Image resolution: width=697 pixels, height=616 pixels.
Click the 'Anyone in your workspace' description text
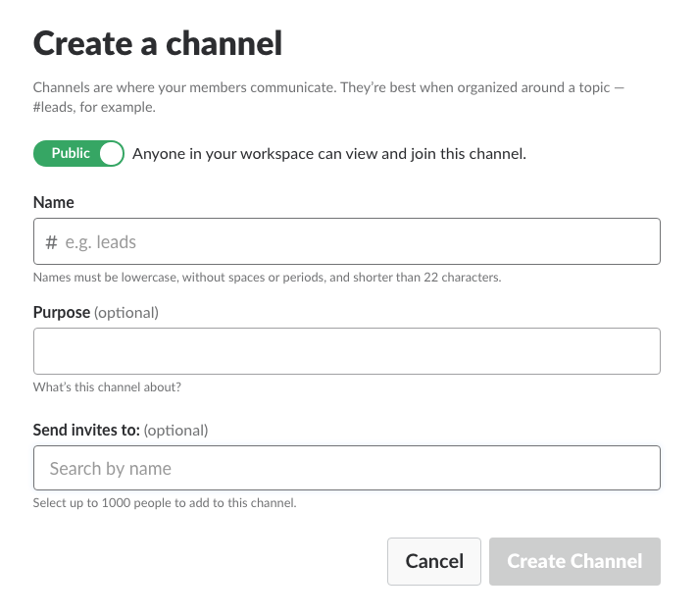pos(329,154)
